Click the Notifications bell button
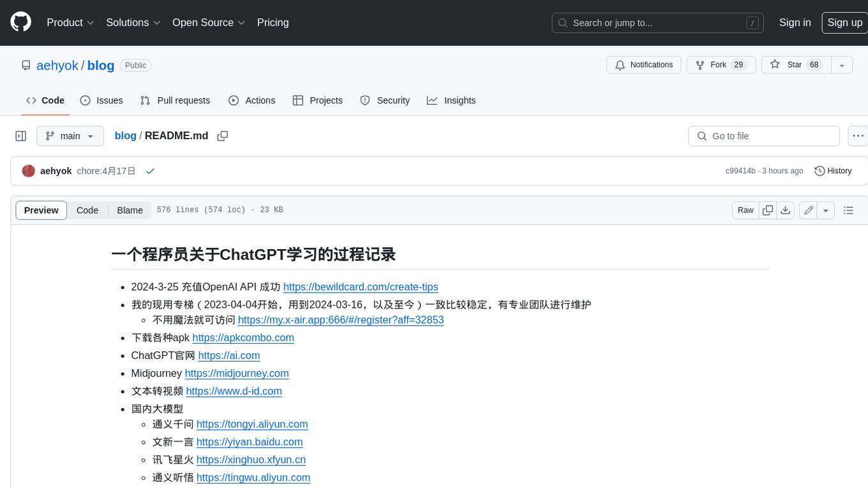This screenshot has height=488, width=868. point(644,65)
